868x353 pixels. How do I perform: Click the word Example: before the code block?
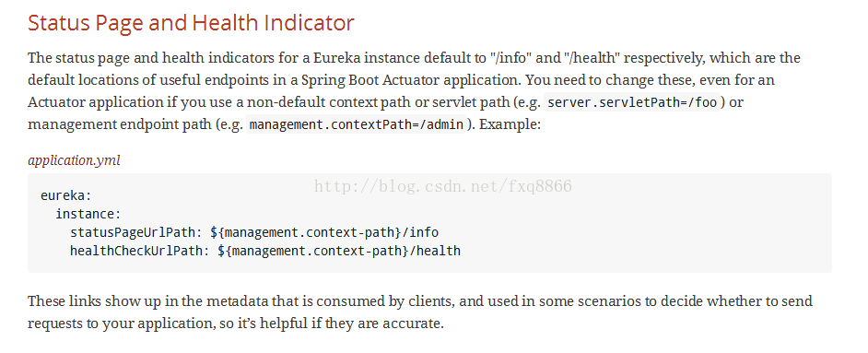[x=510, y=124]
